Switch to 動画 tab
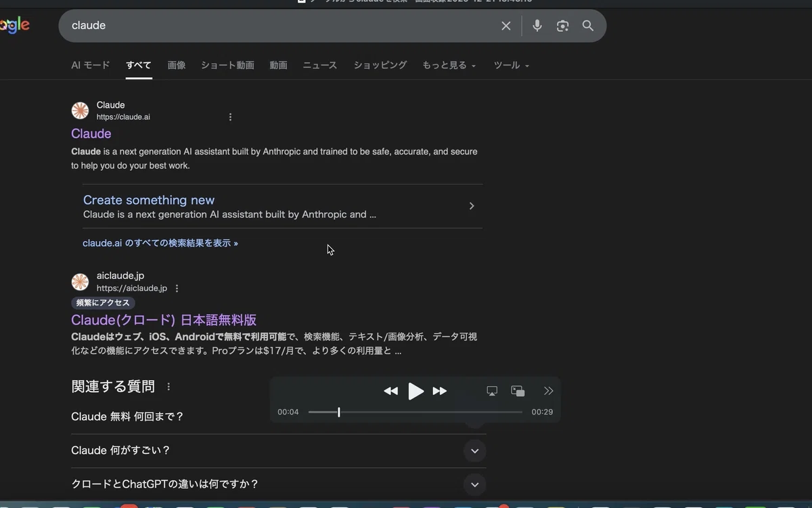The height and width of the screenshot is (508, 812). coord(278,66)
